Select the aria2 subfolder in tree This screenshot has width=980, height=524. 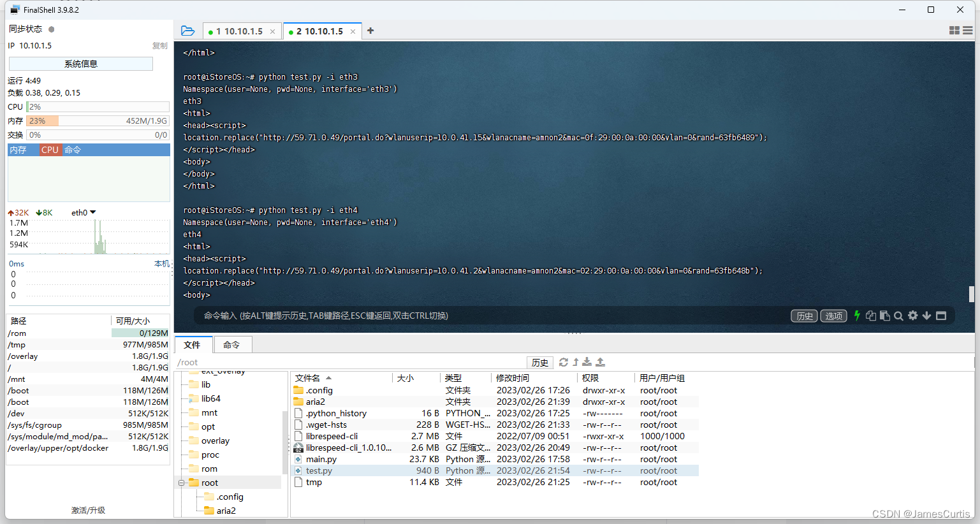point(226,511)
